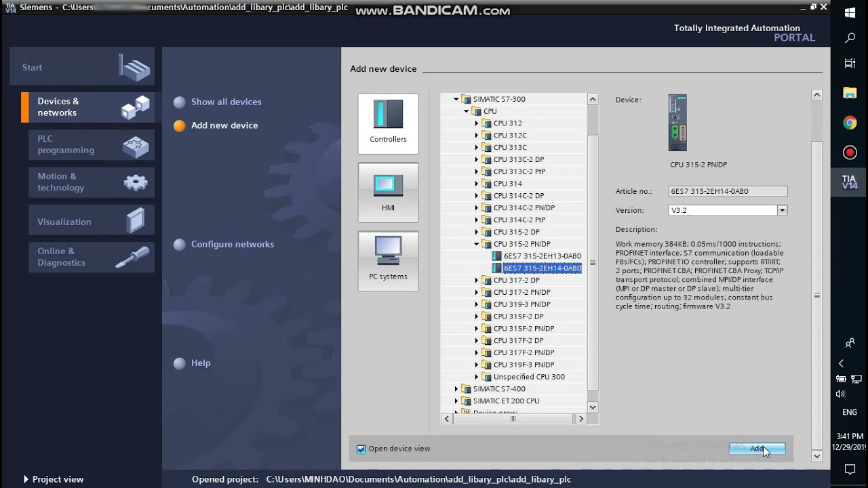This screenshot has height=488, width=868.
Task: Click device info panel scroll down arrow
Action: click(x=817, y=456)
